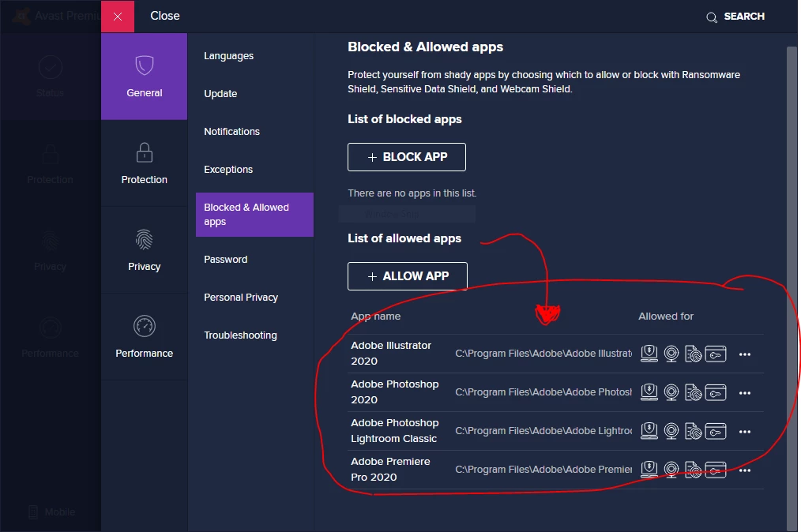801x532 pixels.
Task: Open the Protection padlock icon section
Action: tap(144, 163)
